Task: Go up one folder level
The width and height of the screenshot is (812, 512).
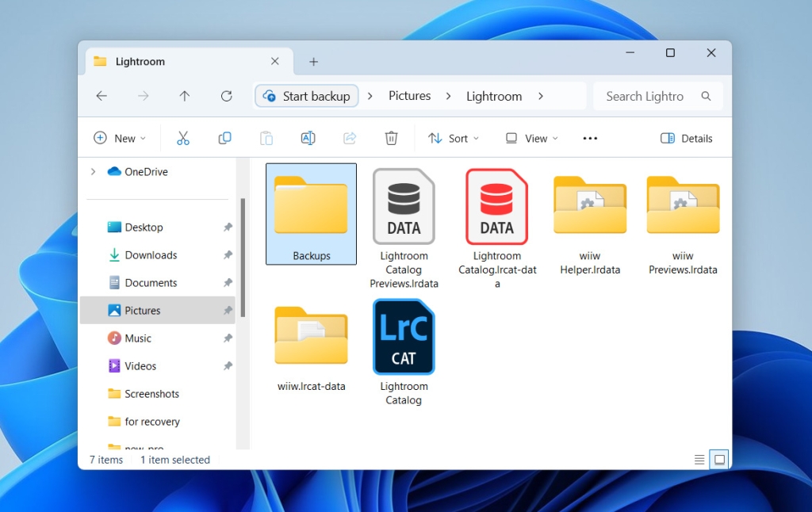Action: (x=184, y=95)
